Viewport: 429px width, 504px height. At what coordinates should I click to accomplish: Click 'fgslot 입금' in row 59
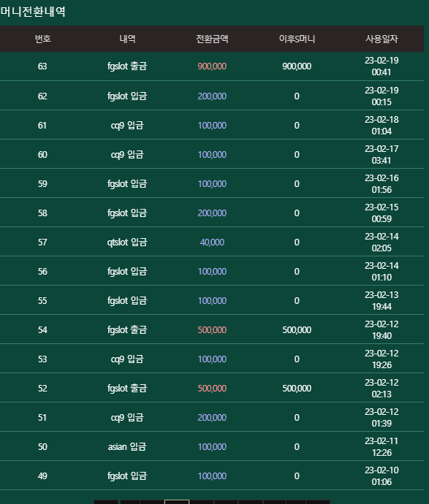click(127, 184)
